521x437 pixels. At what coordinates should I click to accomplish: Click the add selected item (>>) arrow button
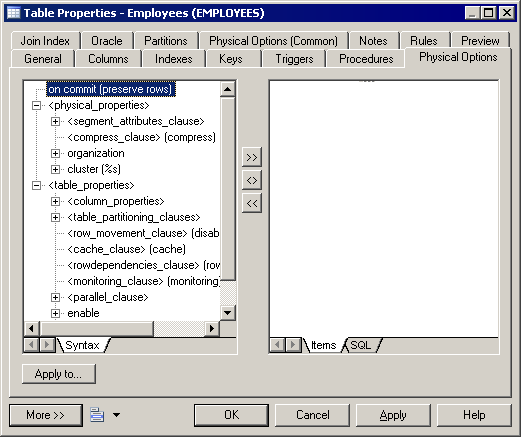pyautogui.click(x=252, y=157)
